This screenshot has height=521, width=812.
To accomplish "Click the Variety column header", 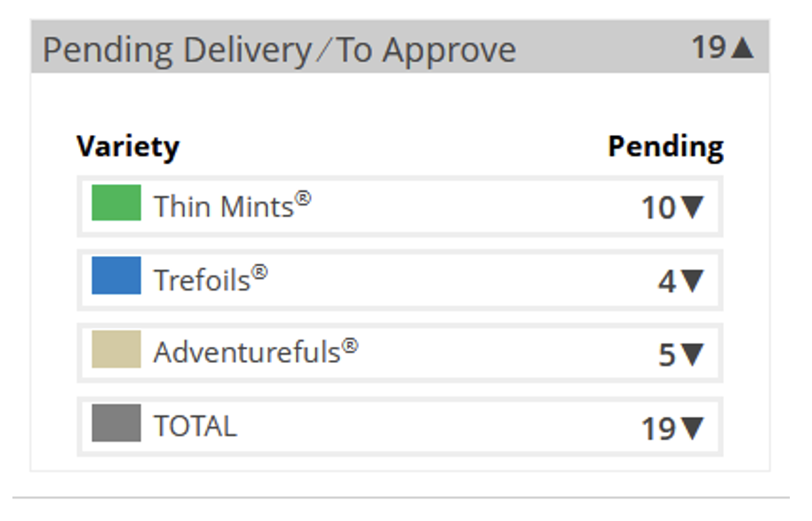I will pos(128,147).
